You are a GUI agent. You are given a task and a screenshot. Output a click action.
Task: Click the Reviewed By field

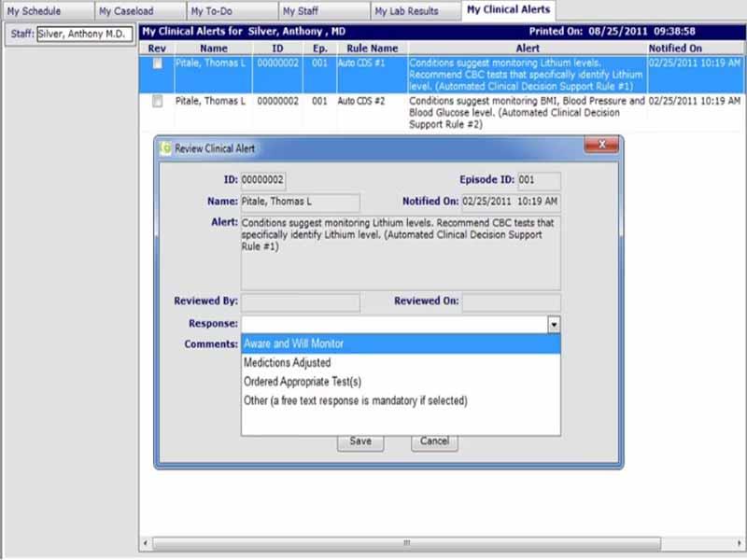pyautogui.click(x=300, y=302)
